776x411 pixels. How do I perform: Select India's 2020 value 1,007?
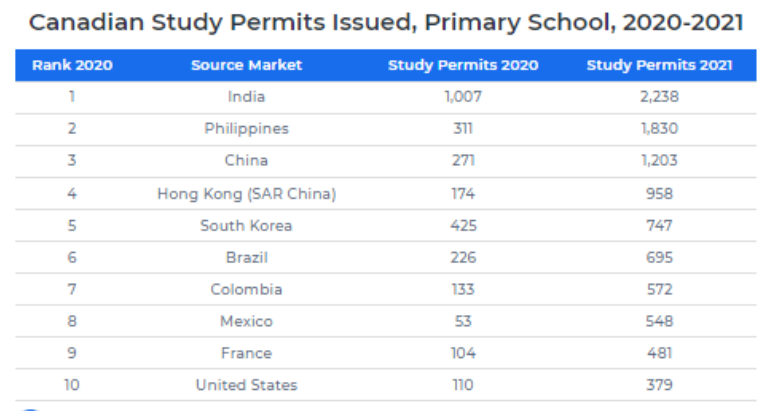coord(463,97)
